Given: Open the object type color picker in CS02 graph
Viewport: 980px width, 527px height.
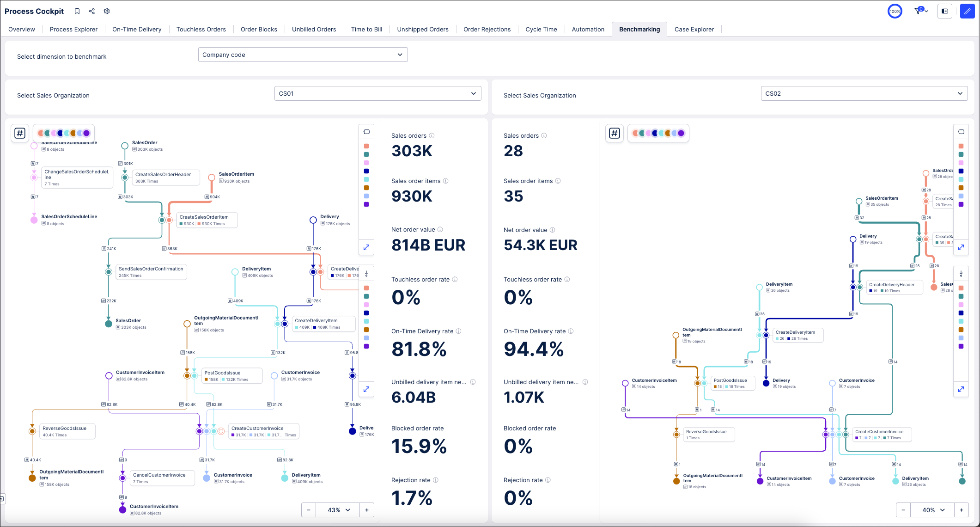Looking at the screenshot, I should pos(658,133).
